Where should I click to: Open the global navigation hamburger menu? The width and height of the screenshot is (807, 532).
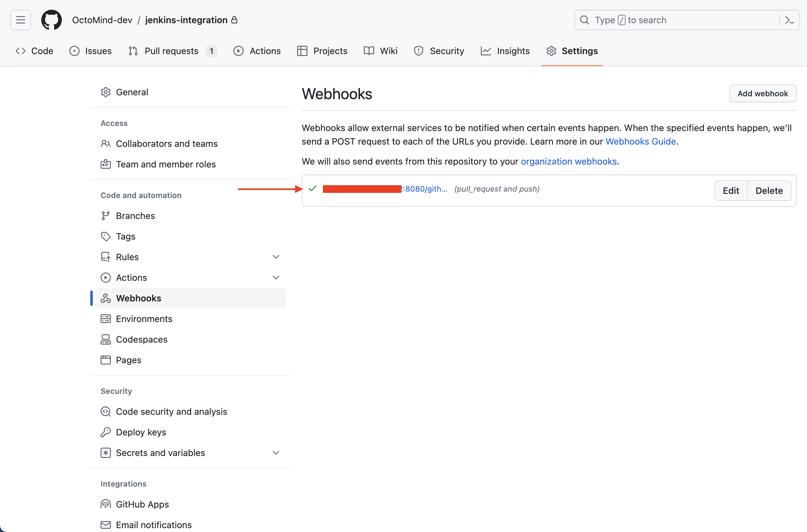pos(20,20)
